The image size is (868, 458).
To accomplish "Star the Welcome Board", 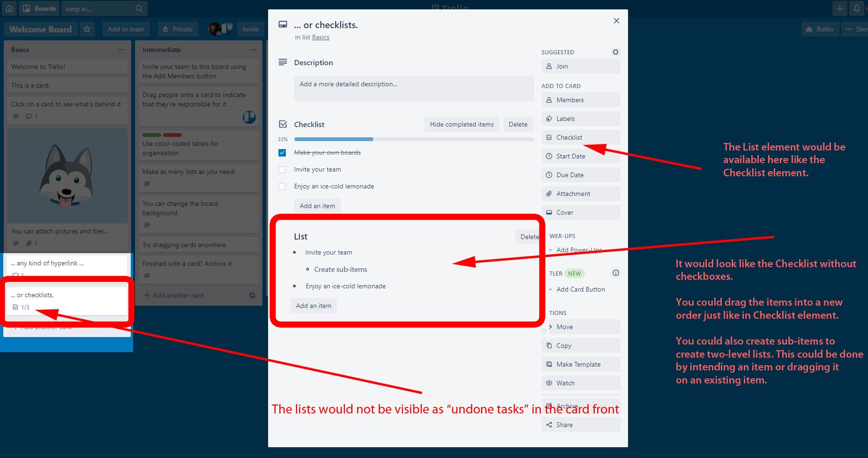I will point(87,29).
